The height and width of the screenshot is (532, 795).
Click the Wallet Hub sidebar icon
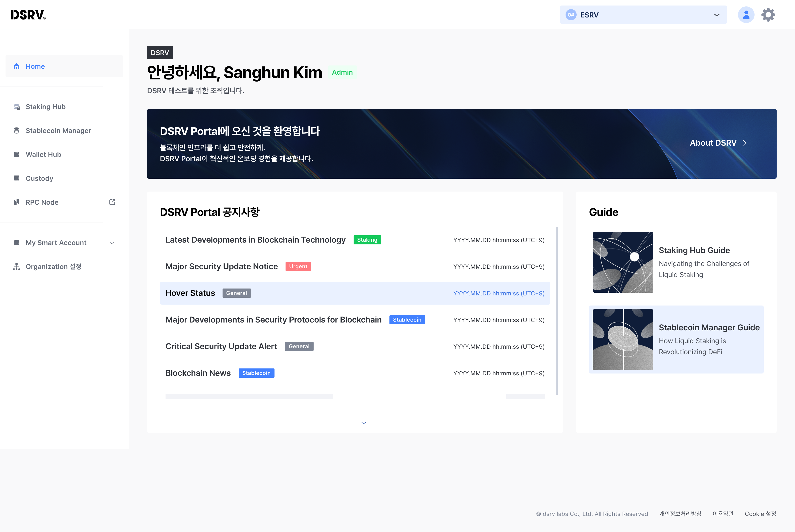click(17, 154)
